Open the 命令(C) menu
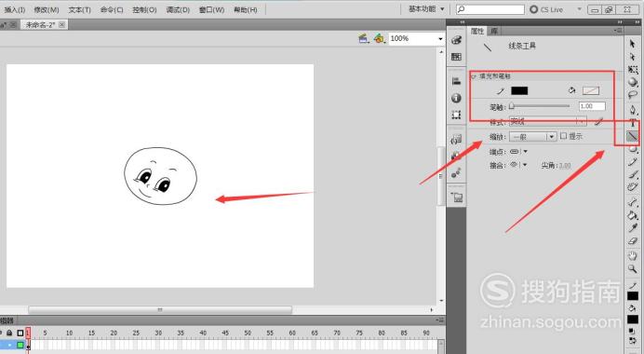The width and height of the screenshot is (644, 354). pos(112,9)
